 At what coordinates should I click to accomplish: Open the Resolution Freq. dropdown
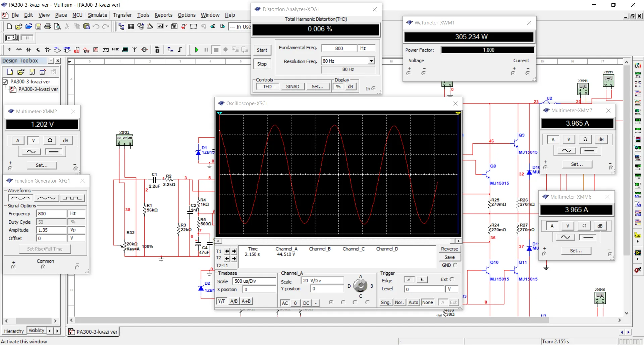371,61
